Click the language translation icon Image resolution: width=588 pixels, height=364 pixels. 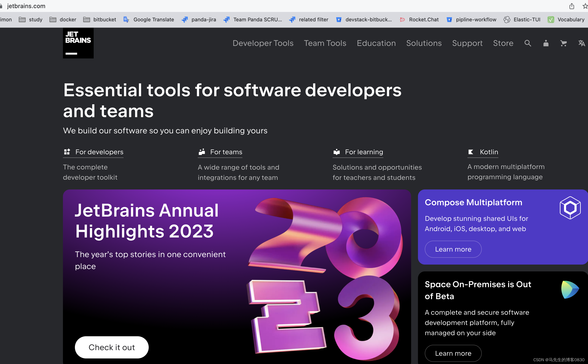coord(582,43)
